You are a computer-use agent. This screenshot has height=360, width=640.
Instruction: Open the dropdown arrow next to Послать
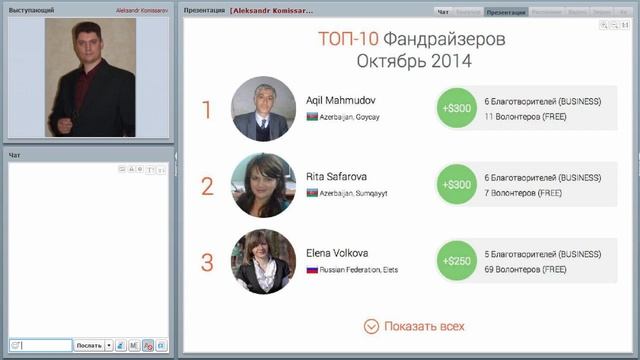click(x=109, y=346)
